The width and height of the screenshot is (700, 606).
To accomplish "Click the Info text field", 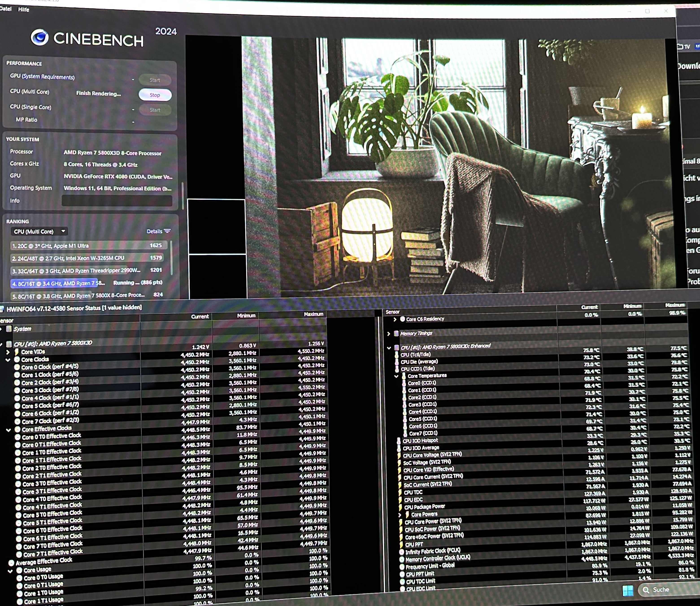I will click(117, 201).
